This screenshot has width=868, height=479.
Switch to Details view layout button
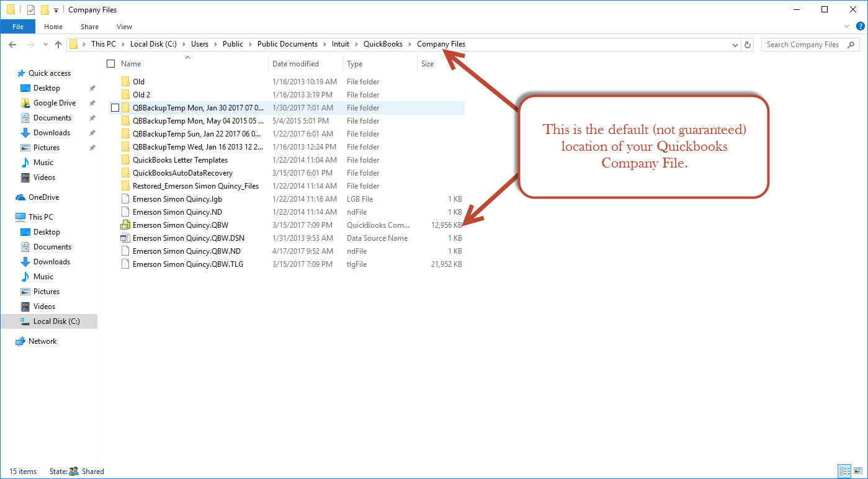tap(844, 472)
